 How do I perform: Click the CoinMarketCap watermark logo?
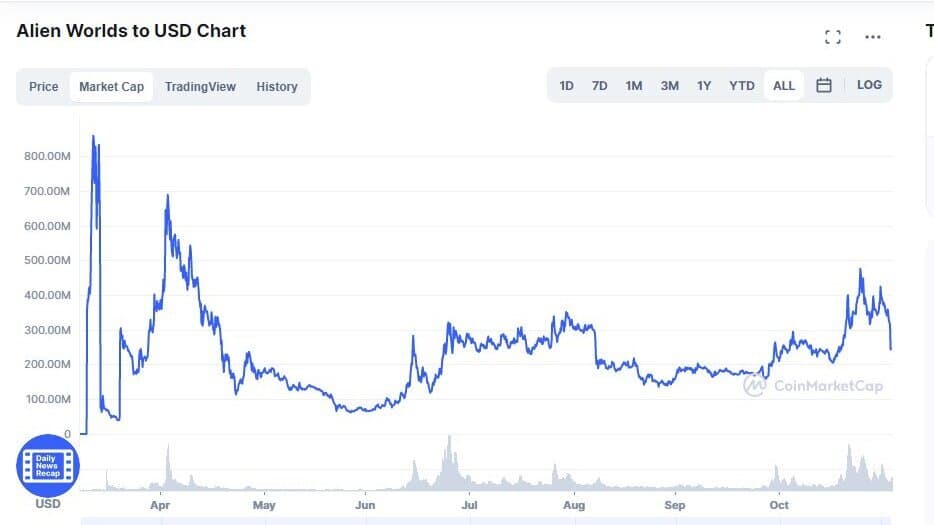(813, 386)
